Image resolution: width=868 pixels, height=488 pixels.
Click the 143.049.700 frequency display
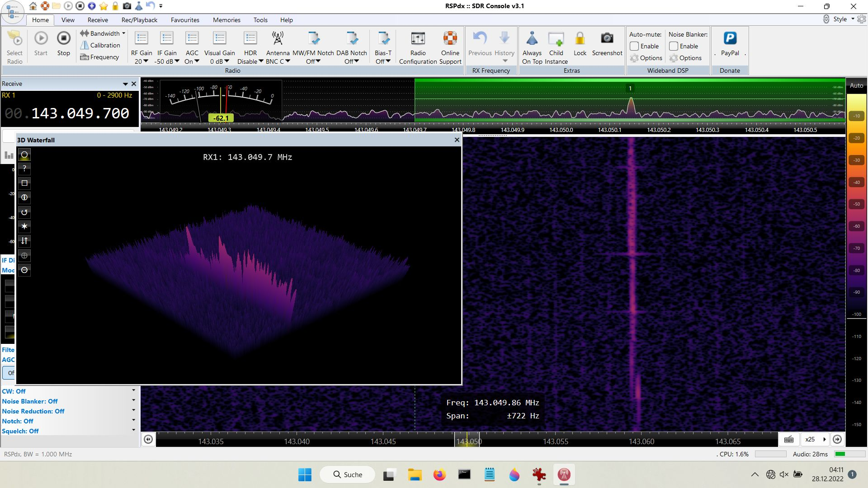67,113
